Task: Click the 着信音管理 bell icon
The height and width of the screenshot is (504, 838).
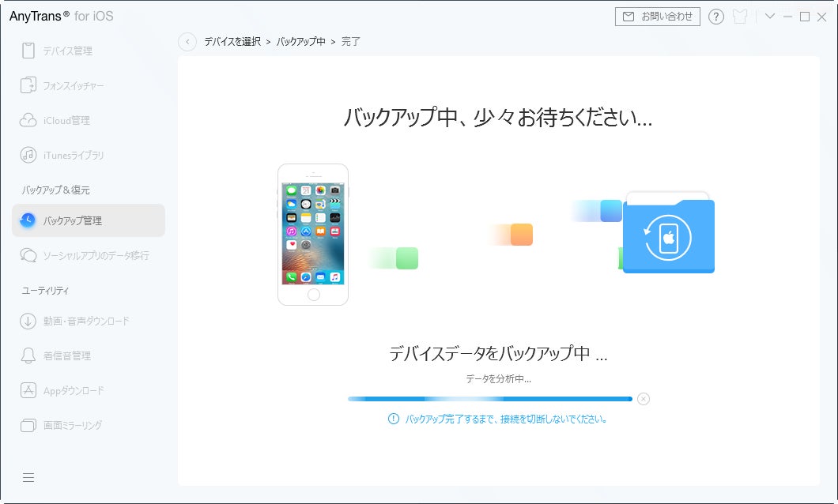Action: point(28,355)
